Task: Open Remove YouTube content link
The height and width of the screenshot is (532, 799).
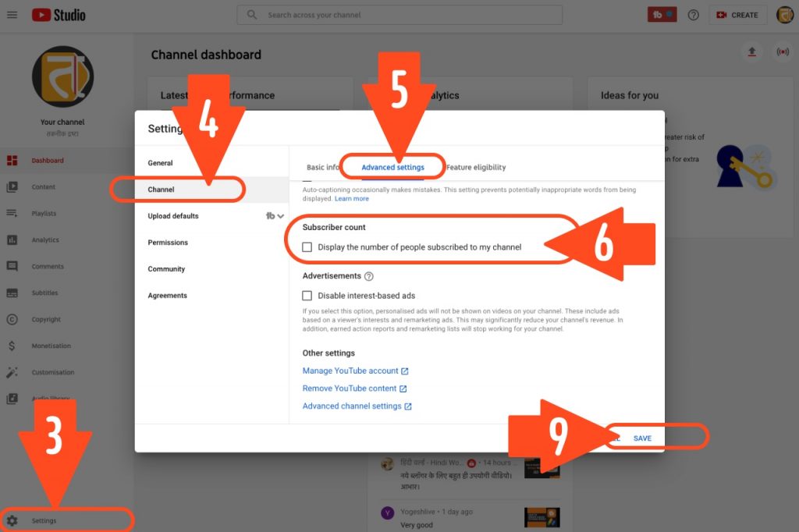Action: (x=350, y=388)
